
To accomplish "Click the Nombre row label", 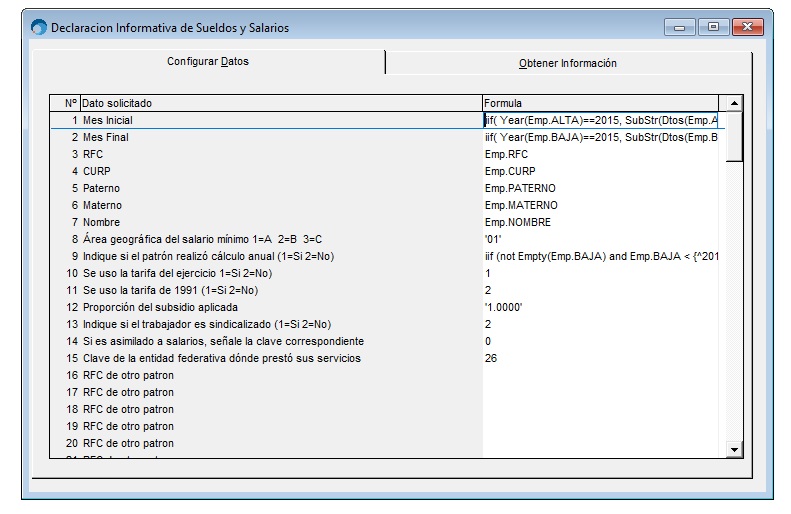I will coord(101,222).
